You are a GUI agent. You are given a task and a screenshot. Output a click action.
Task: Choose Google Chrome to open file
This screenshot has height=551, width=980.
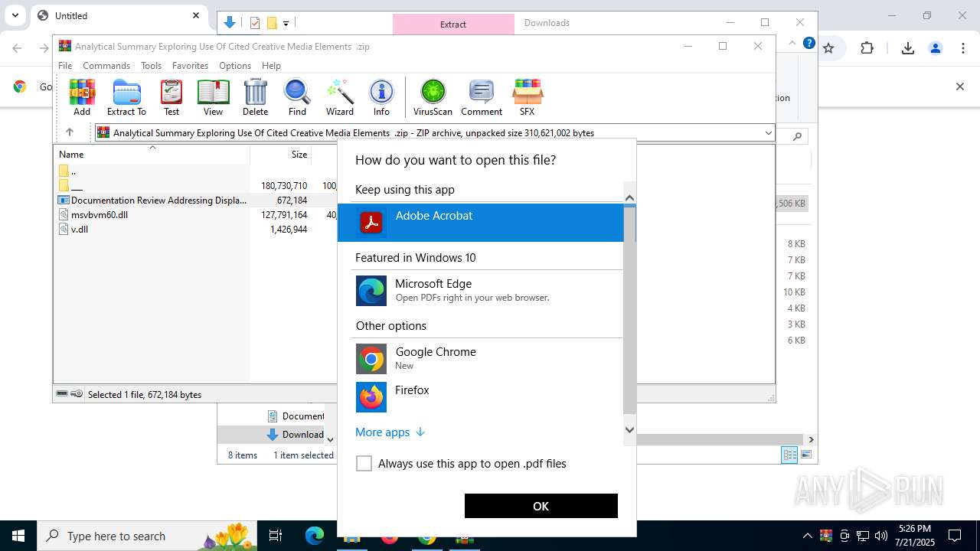tap(481, 358)
